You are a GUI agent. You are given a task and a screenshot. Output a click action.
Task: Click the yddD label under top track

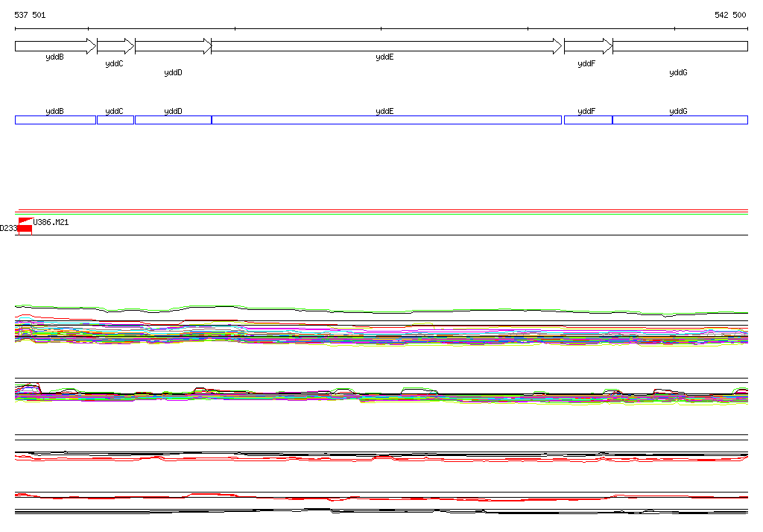(x=173, y=72)
